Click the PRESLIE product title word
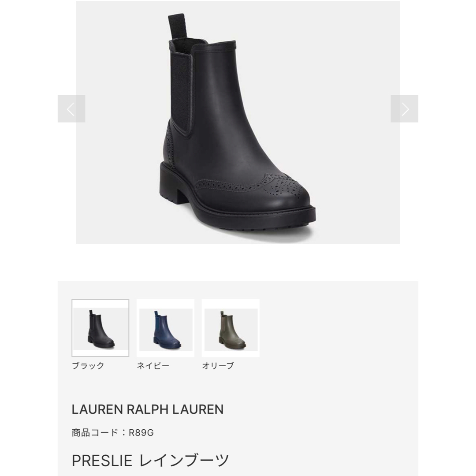The image size is (476, 476). tap(102, 461)
